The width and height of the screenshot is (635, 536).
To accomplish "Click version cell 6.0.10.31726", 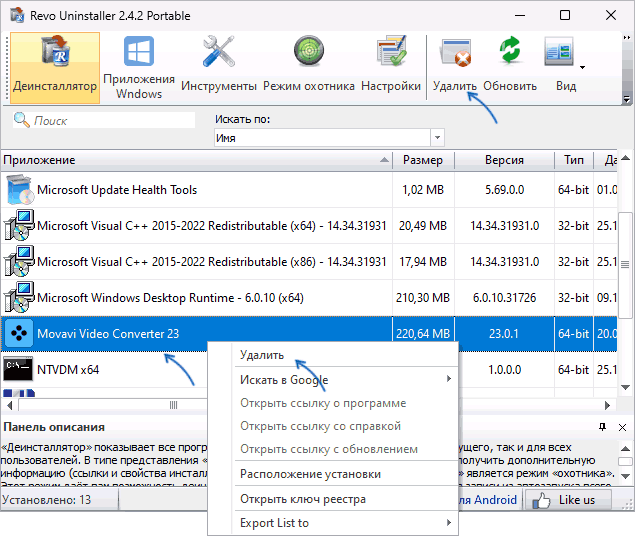I will (504, 298).
